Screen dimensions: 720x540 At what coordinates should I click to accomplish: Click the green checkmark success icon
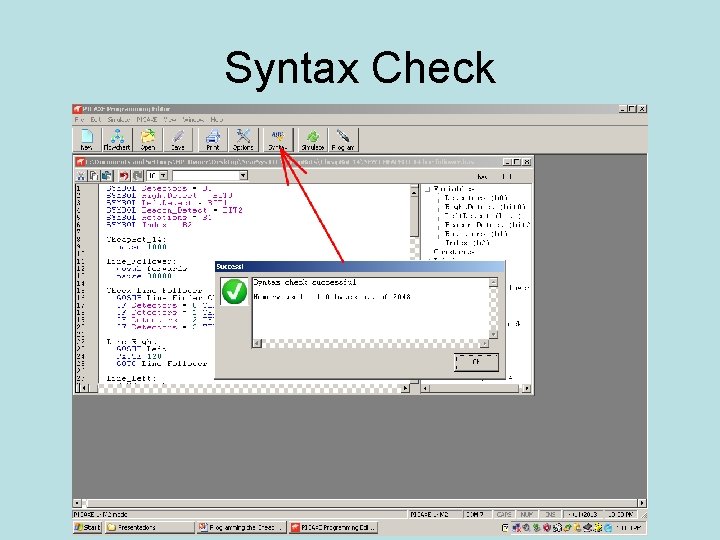point(234,292)
